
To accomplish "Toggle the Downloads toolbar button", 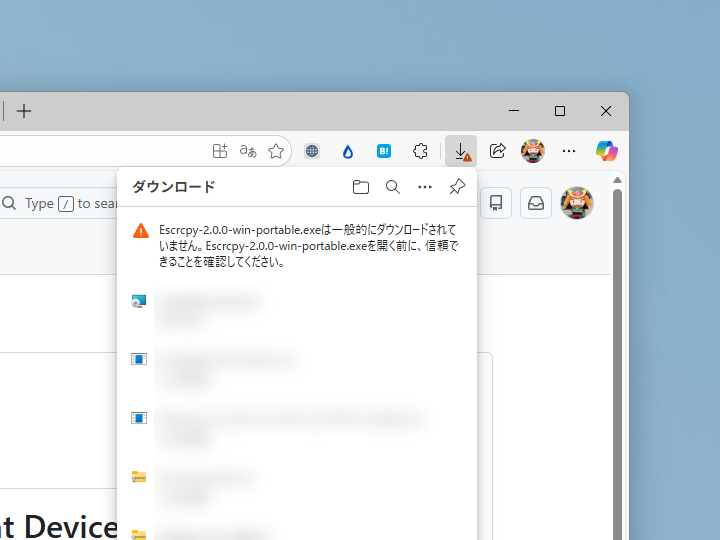I will pyautogui.click(x=461, y=151).
